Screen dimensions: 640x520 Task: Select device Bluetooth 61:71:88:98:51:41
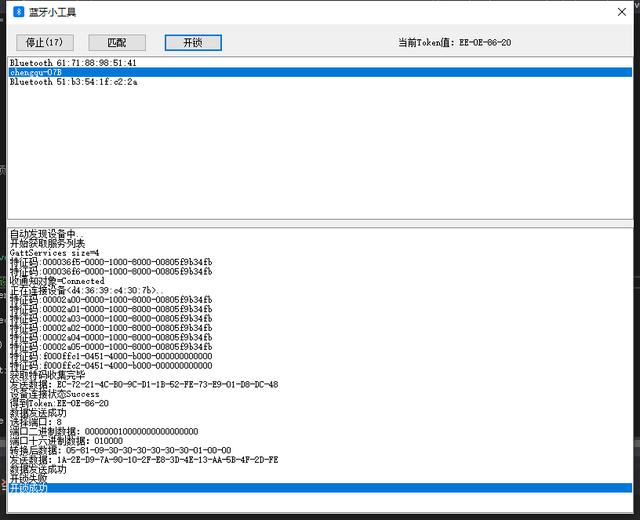[x=320, y=62]
